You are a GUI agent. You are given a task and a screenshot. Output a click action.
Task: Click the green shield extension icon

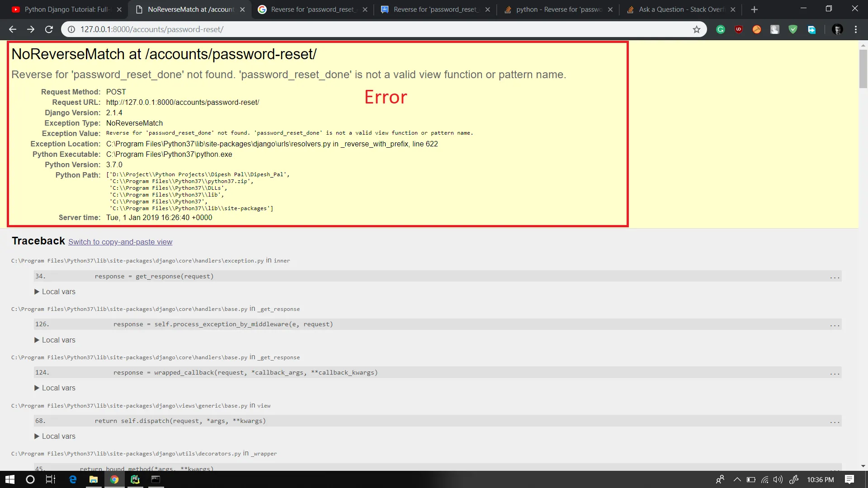tap(793, 29)
